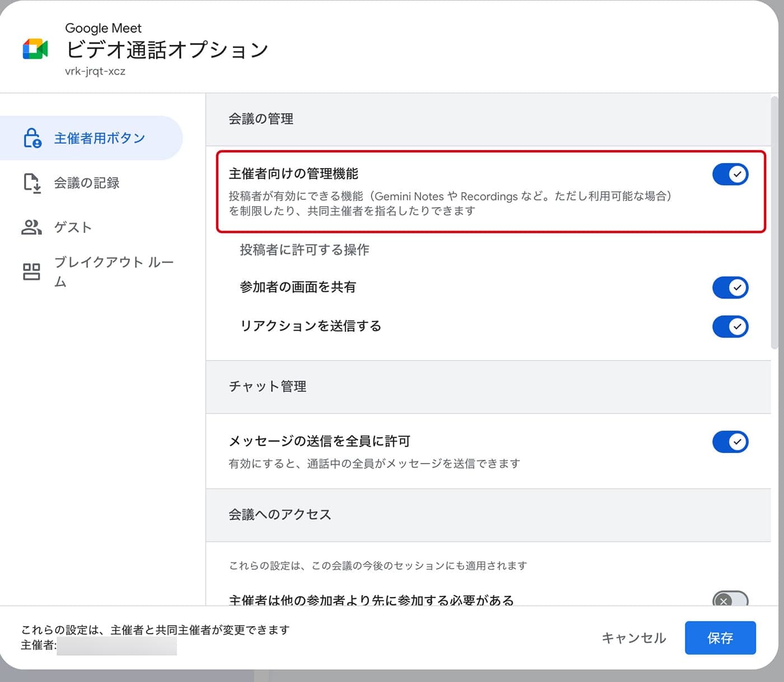Click the file download icon beside 会議の記録
This screenshot has height=682, width=784.
coord(32,183)
